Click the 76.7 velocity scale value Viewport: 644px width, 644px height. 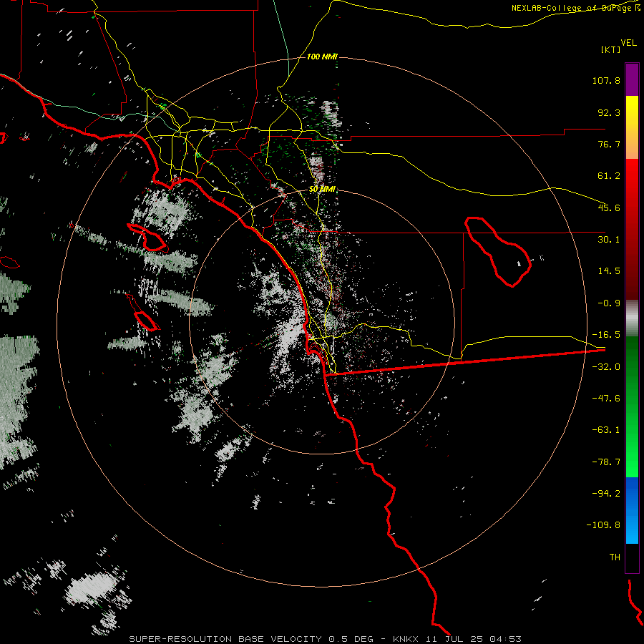(609, 144)
